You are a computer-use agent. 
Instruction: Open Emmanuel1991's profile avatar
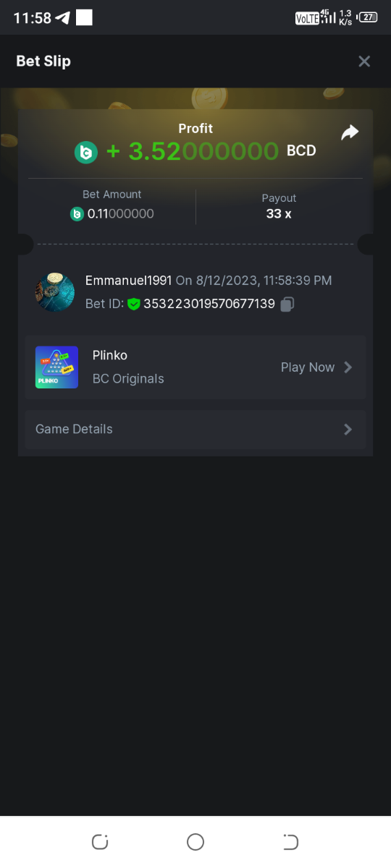pos(55,292)
